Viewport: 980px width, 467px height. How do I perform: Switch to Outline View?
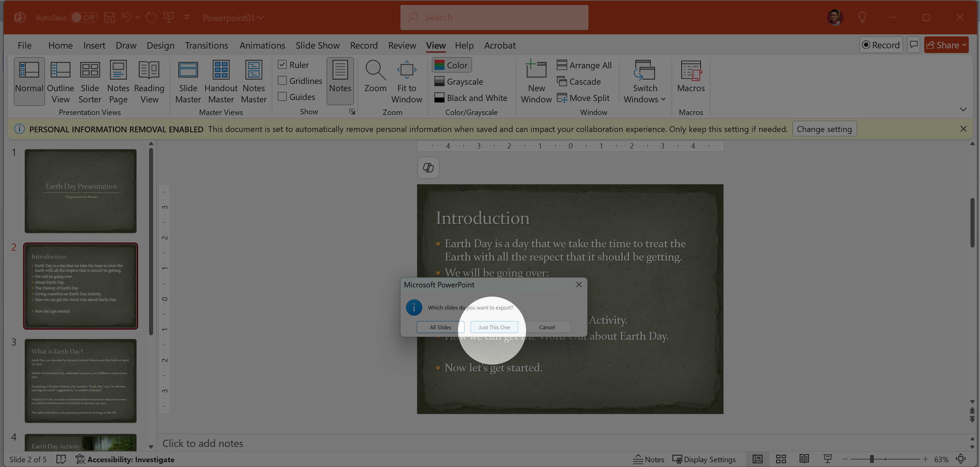(x=61, y=81)
